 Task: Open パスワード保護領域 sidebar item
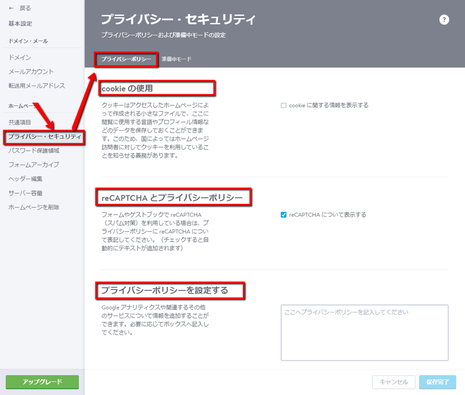pos(34,151)
